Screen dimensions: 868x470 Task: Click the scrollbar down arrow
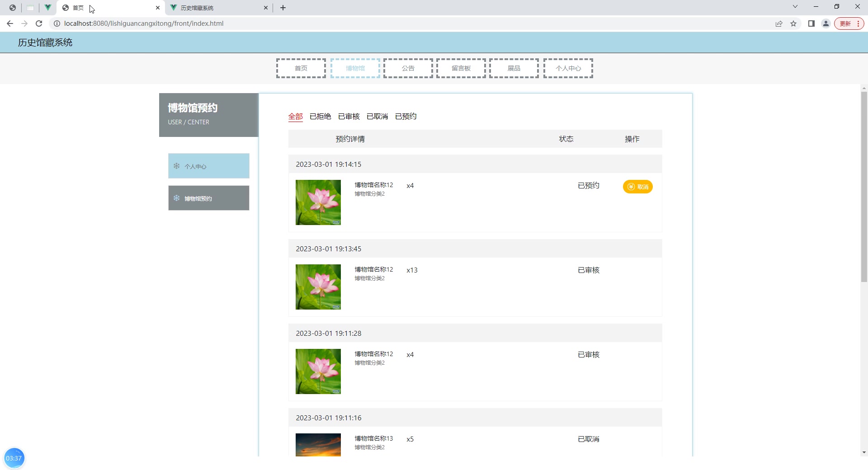pyautogui.click(x=864, y=452)
